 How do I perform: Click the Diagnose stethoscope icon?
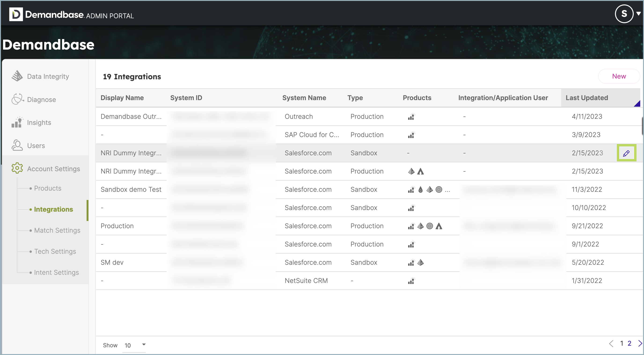[x=17, y=99]
